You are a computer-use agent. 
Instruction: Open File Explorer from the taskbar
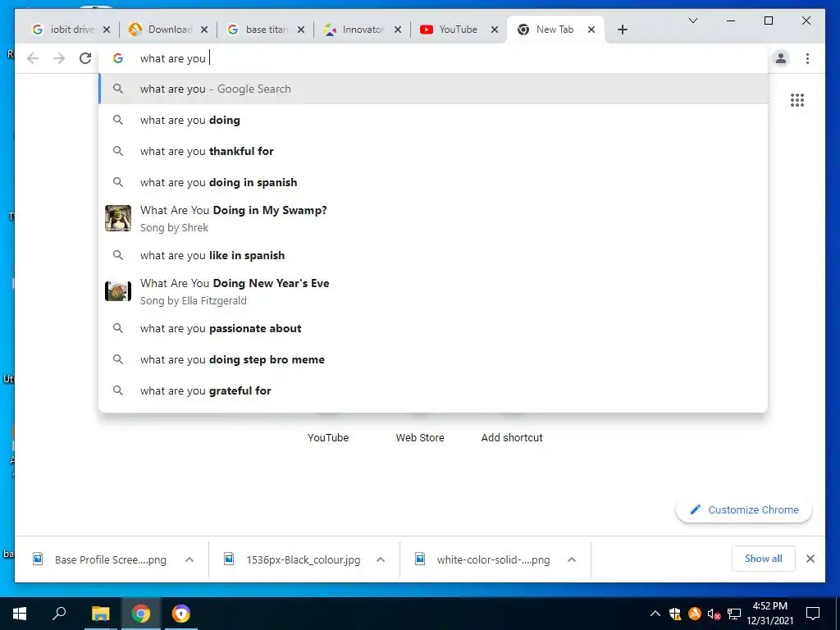pos(100,614)
